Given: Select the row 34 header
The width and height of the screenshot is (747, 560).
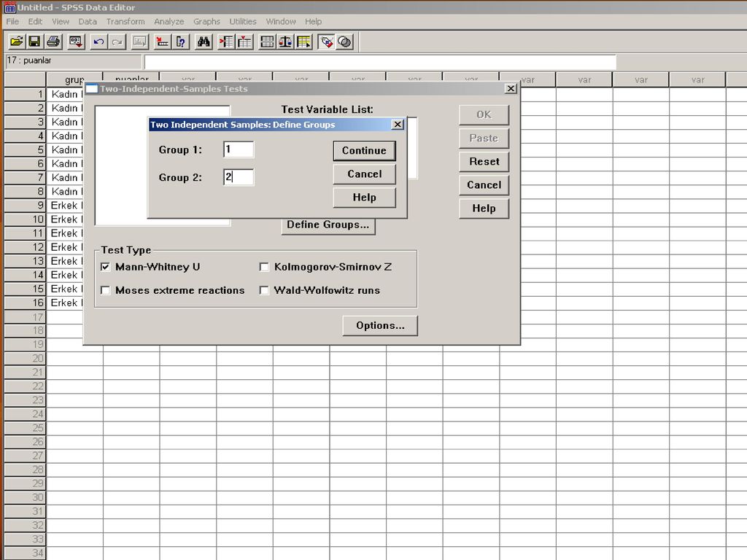Looking at the screenshot, I should [25, 553].
